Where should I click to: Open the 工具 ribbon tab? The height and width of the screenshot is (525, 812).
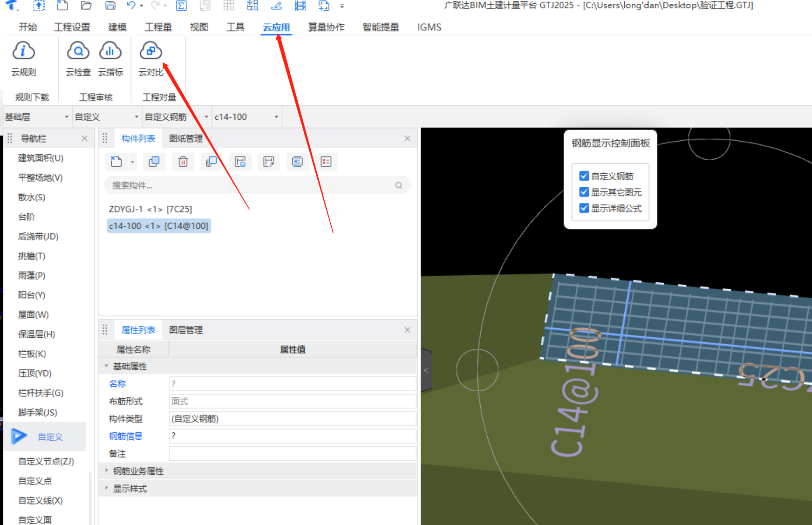235,27
